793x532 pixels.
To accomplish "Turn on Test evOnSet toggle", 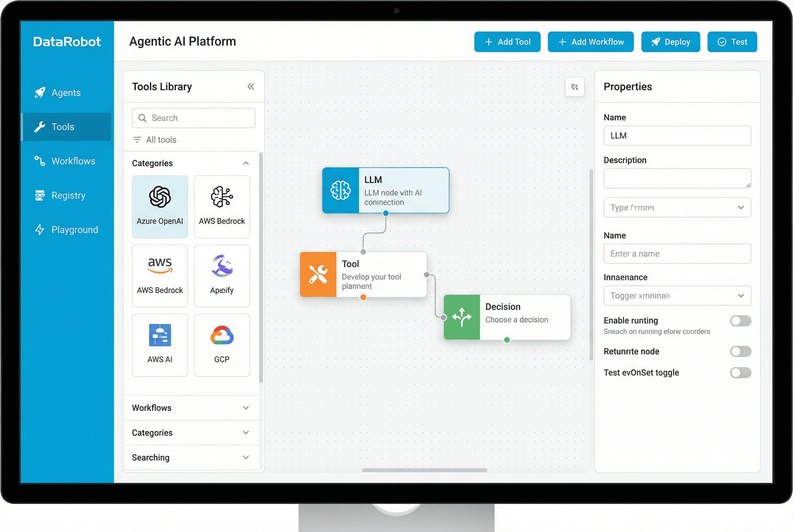I will tap(740, 373).
